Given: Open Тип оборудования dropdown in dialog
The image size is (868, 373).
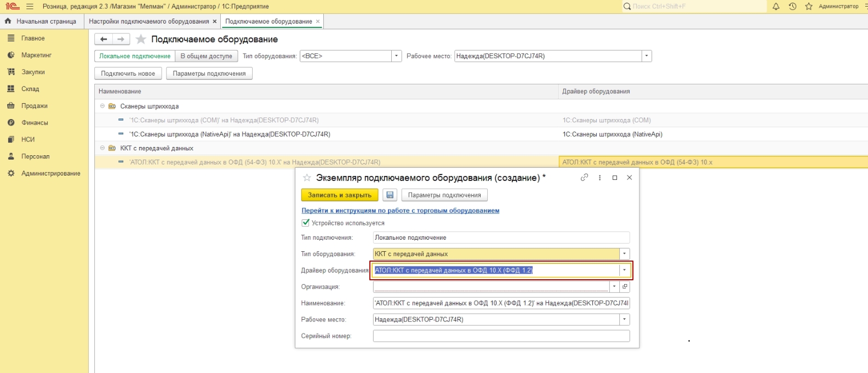Looking at the screenshot, I should pos(625,254).
